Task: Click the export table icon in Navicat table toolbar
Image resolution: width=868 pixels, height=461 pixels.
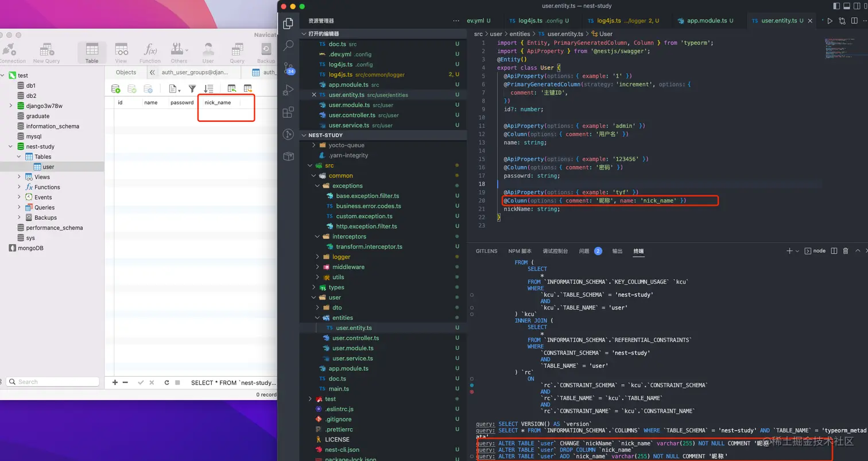Action: (x=248, y=89)
